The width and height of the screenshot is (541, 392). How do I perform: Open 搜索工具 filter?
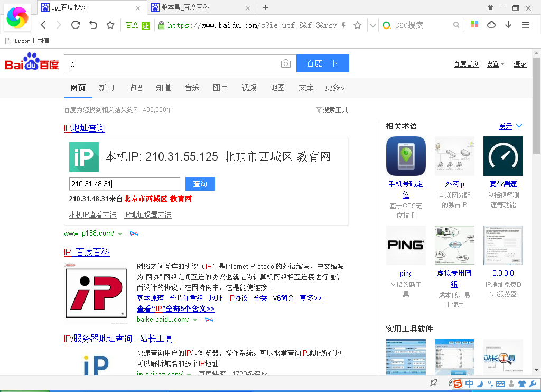coord(332,110)
